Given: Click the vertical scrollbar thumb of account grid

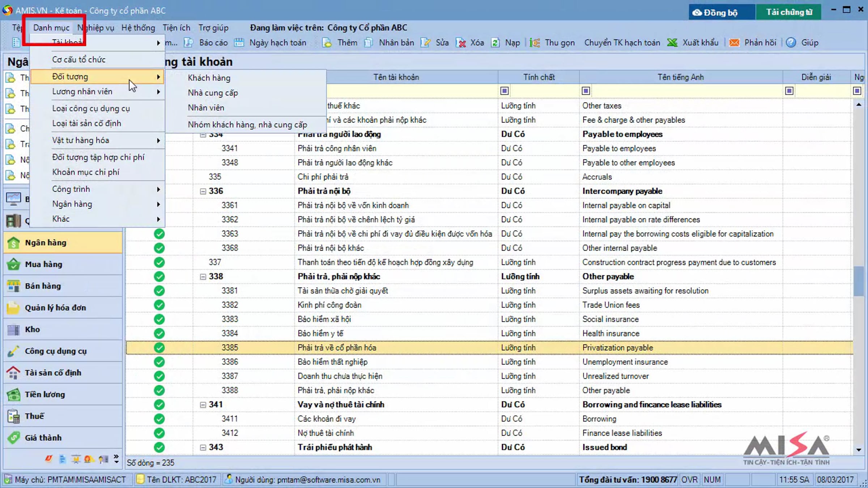Looking at the screenshot, I should [859, 281].
